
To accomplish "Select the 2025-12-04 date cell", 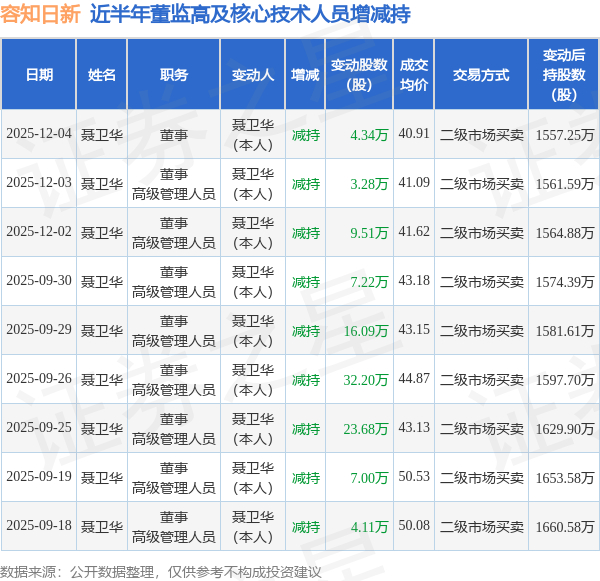I will tap(39, 134).
